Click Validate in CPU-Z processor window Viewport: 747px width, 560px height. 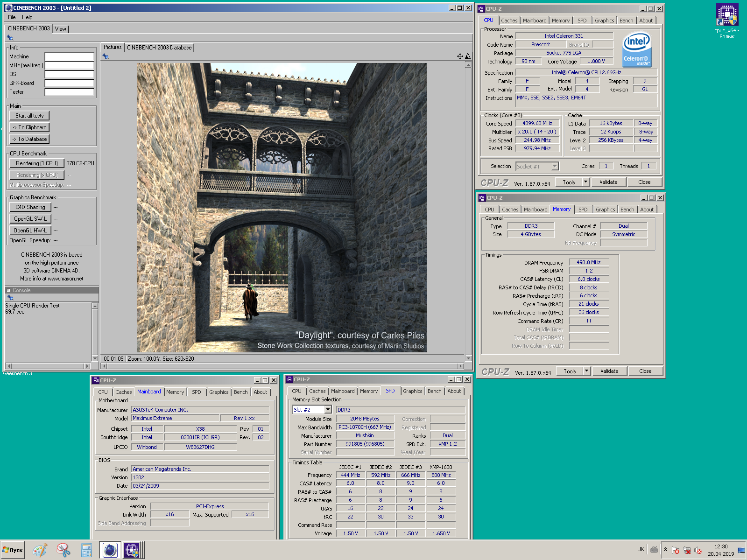pyautogui.click(x=608, y=182)
